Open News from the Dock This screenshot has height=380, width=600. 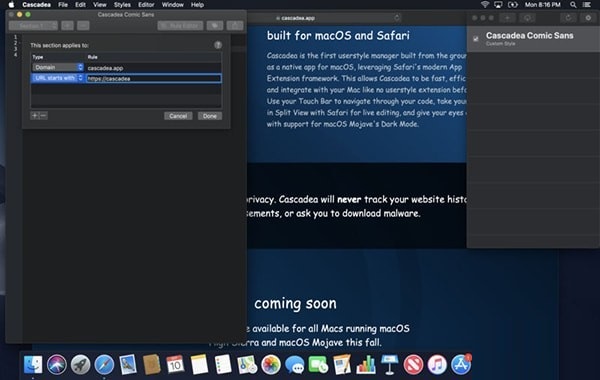pos(413,364)
